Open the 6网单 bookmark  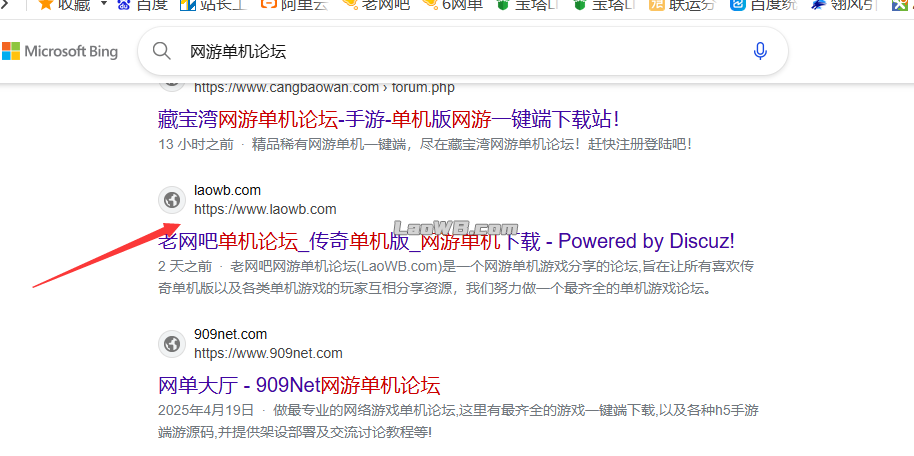click(452, 5)
